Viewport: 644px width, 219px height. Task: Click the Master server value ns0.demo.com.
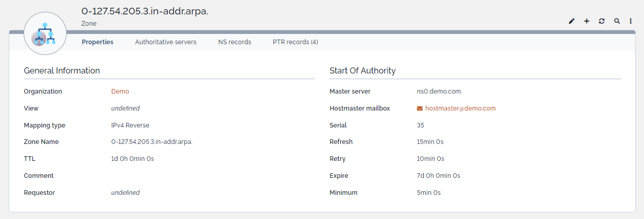point(439,92)
